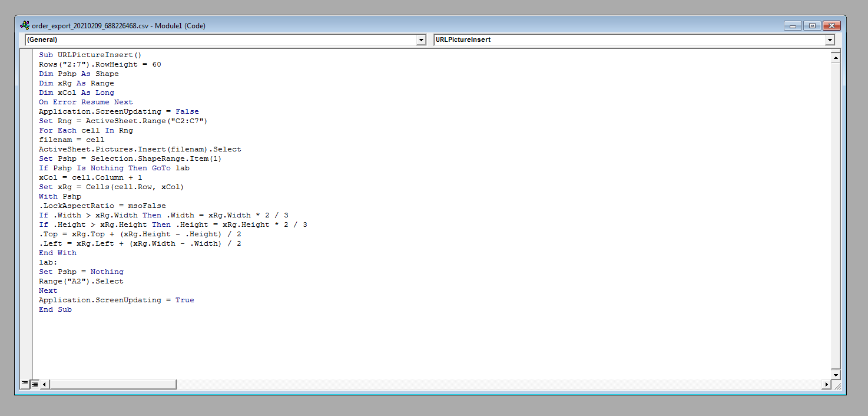Click the horizontal scrollbar left arrow
The height and width of the screenshot is (416, 868).
tap(45, 384)
